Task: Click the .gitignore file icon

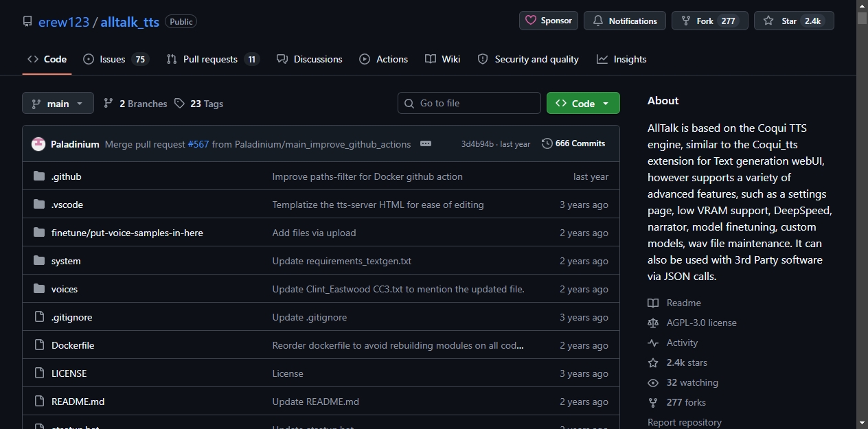Action: click(39, 317)
